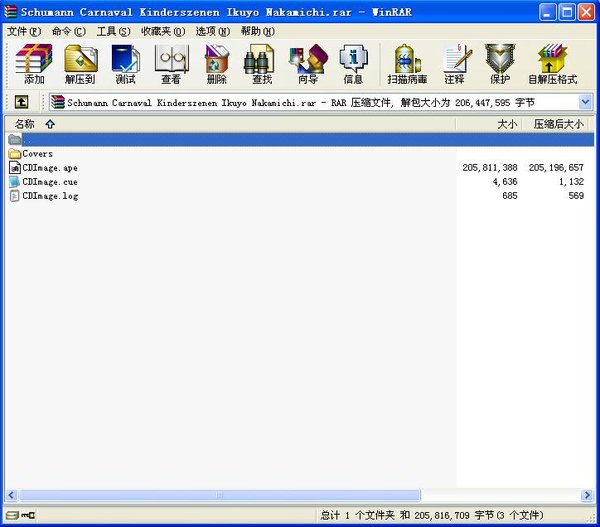This screenshot has width=600, height=527.
Task: Click the packed size 569
Action: click(576, 196)
